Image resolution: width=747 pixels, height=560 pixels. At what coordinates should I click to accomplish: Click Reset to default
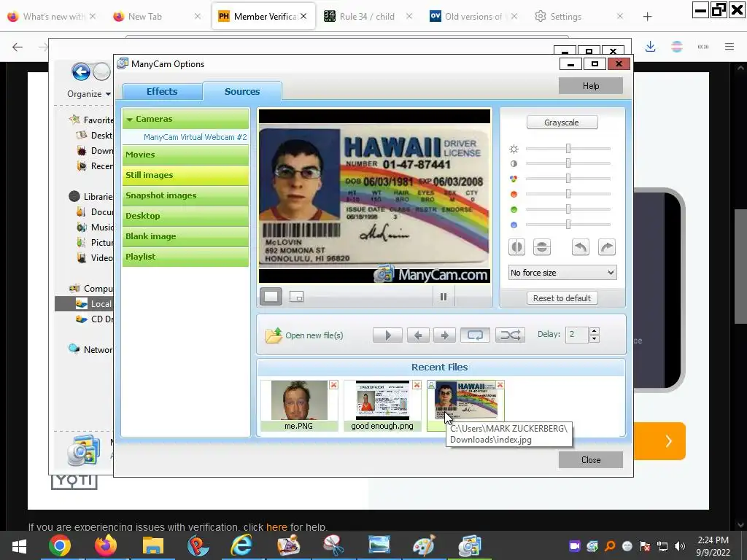pyautogui.click(x=562, y=298)
